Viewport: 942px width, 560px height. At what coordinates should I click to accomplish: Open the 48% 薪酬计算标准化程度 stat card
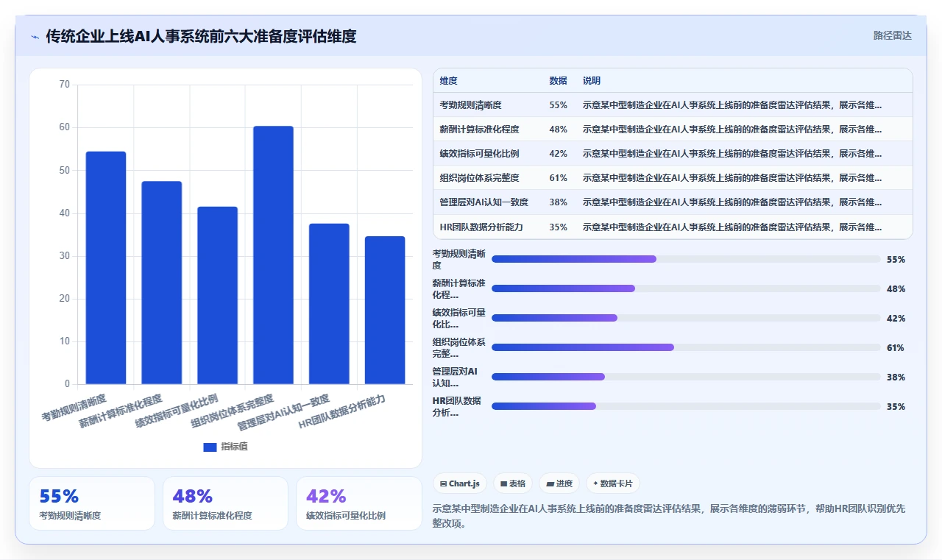(x=225, y=503)
